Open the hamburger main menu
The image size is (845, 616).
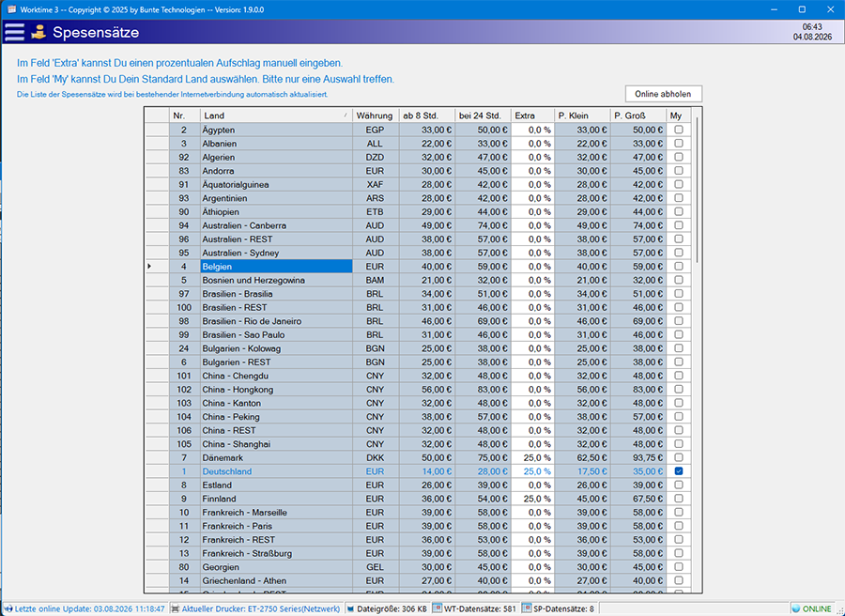(x=14, y=32)
